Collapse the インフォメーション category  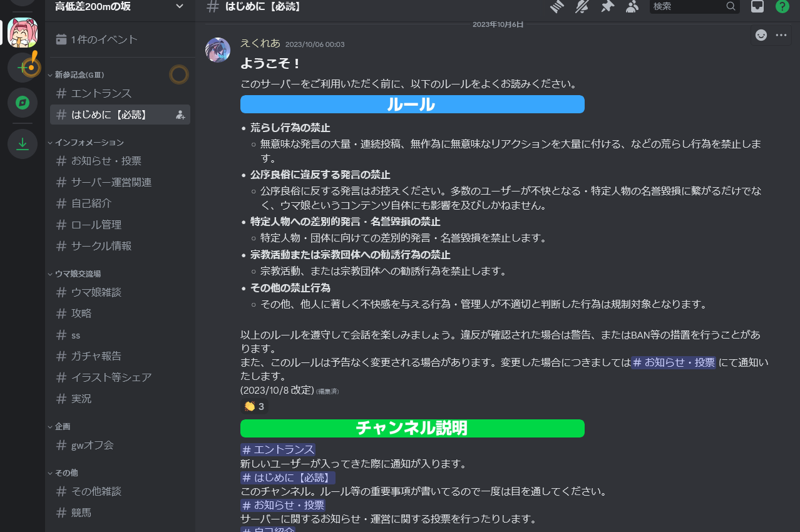[x=89, y=143]
